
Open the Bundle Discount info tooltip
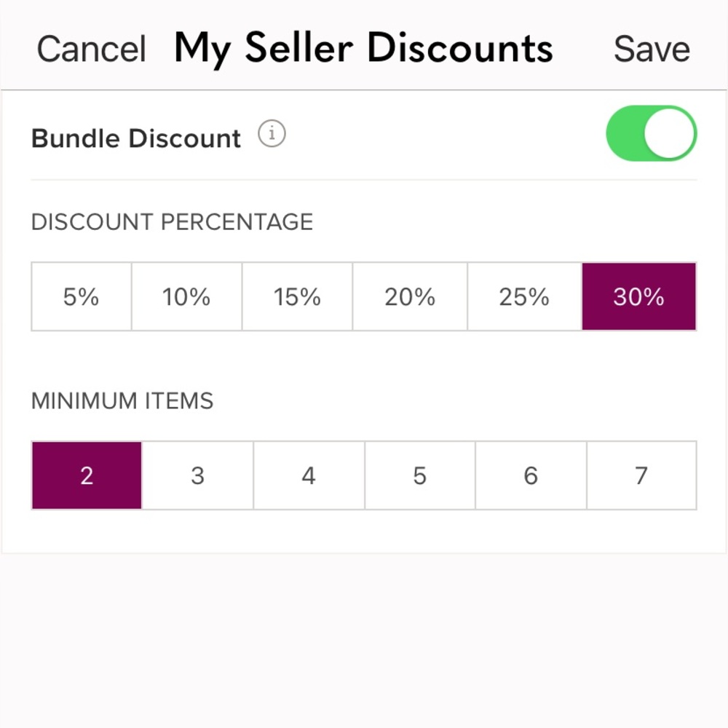click(271, 134)
